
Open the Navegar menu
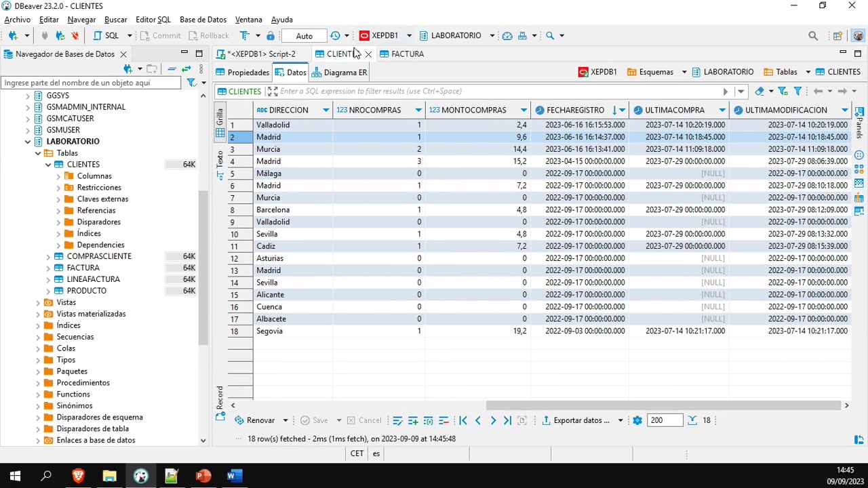click(81, 20)
